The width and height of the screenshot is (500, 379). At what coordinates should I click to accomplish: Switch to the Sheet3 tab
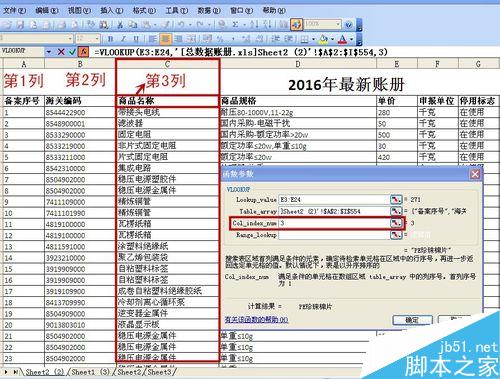[x=160, y=372]
